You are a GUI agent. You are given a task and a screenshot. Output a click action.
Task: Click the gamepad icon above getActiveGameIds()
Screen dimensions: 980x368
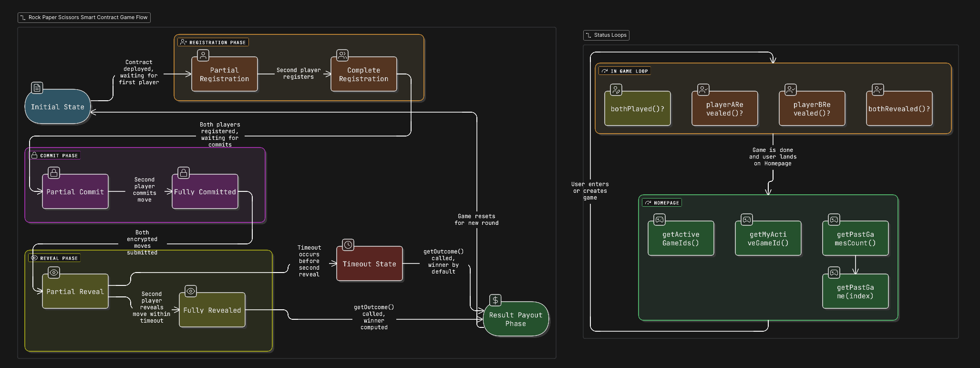660,220
